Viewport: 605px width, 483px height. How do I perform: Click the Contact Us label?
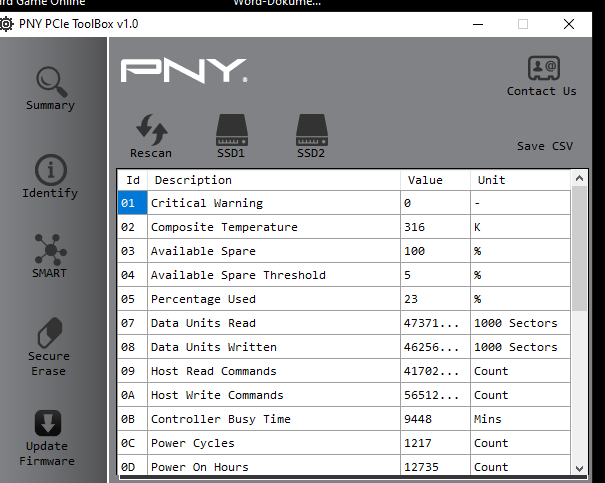point(541,91)
